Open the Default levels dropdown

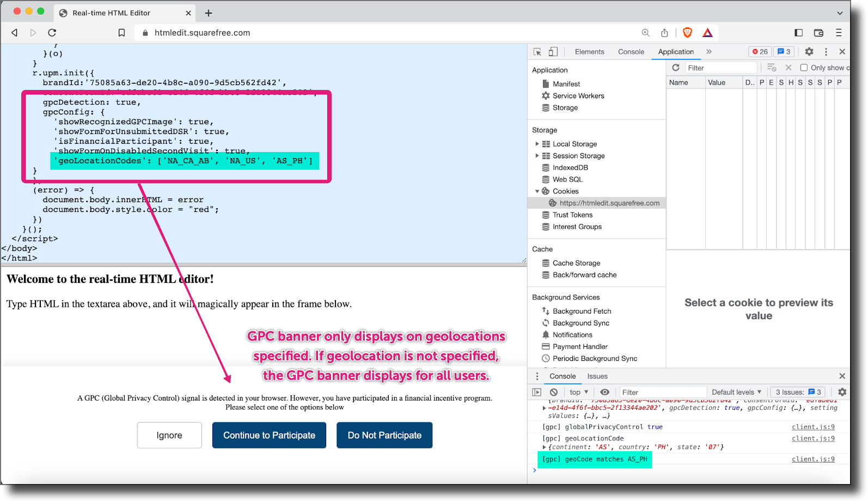[x=737, y=392]
